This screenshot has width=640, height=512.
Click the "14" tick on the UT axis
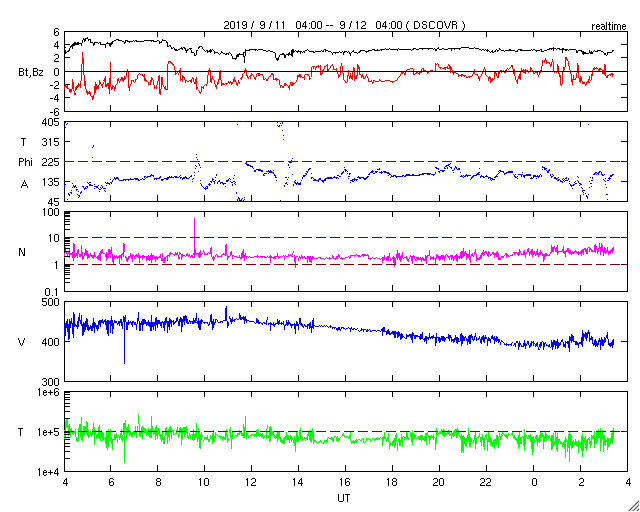[298, 482]
